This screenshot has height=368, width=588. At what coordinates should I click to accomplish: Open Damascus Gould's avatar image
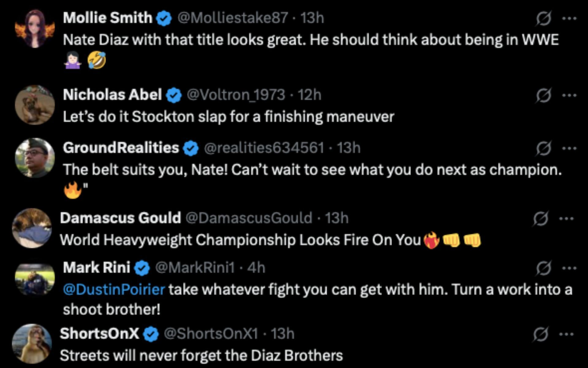[x=32, y=228]
